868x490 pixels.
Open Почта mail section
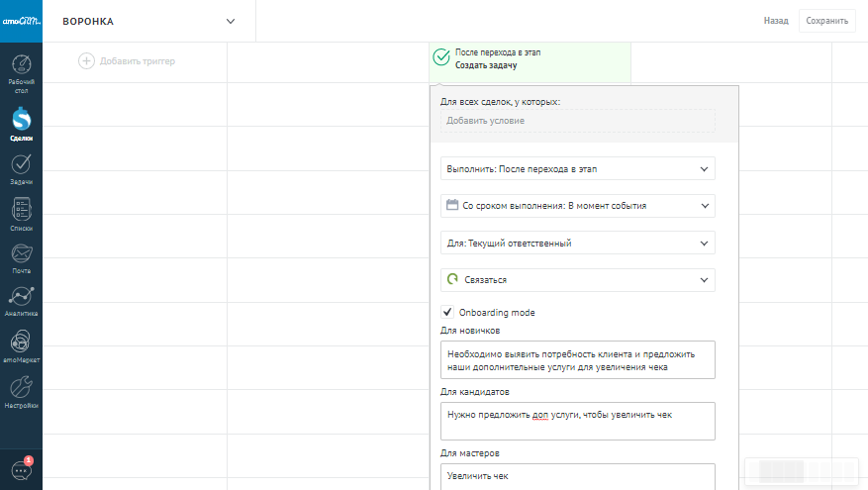(x=21, y=257)
